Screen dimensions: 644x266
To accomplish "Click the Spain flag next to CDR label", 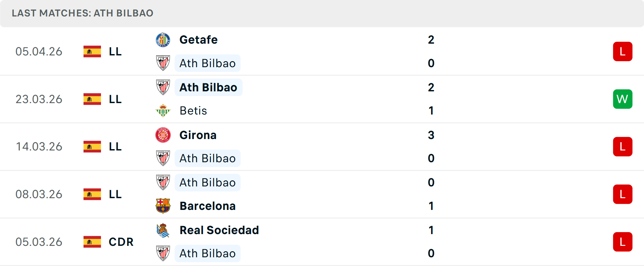I will click(x=92, y=241).
